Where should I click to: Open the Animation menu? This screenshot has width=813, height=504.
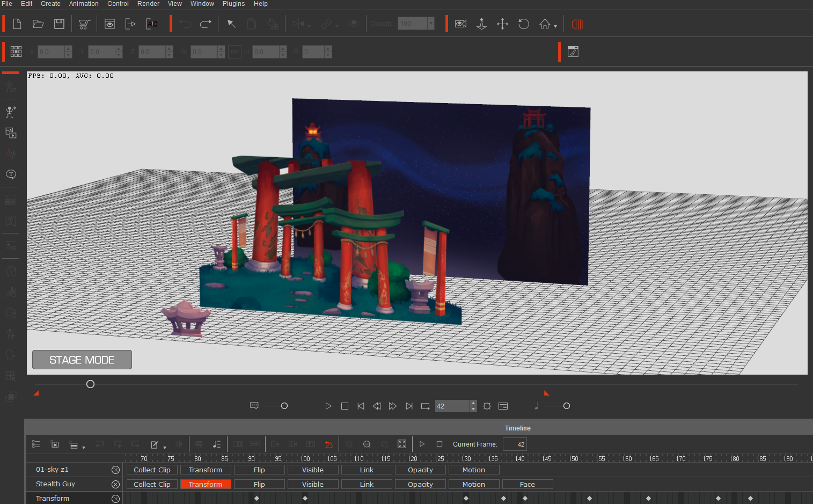84,4
